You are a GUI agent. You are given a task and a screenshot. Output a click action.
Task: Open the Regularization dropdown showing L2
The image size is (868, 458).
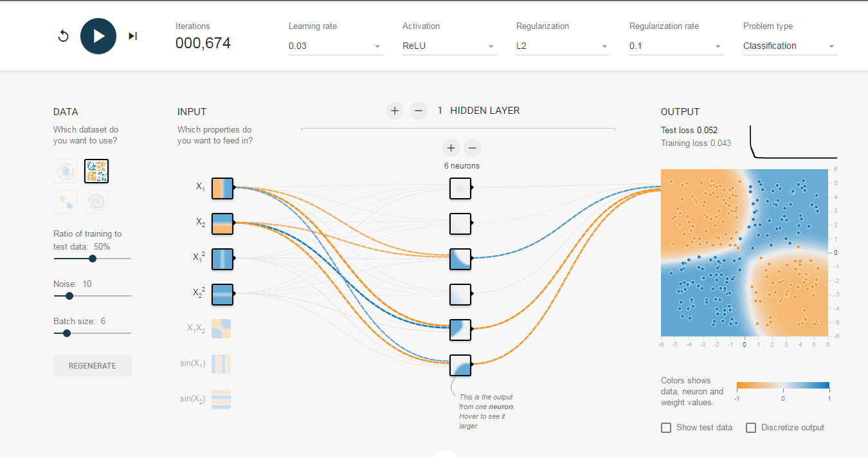(563, 46)
